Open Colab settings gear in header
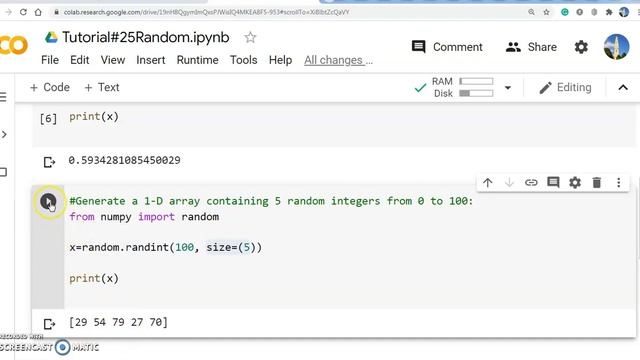Screen dimensions: 640x360 581,47
